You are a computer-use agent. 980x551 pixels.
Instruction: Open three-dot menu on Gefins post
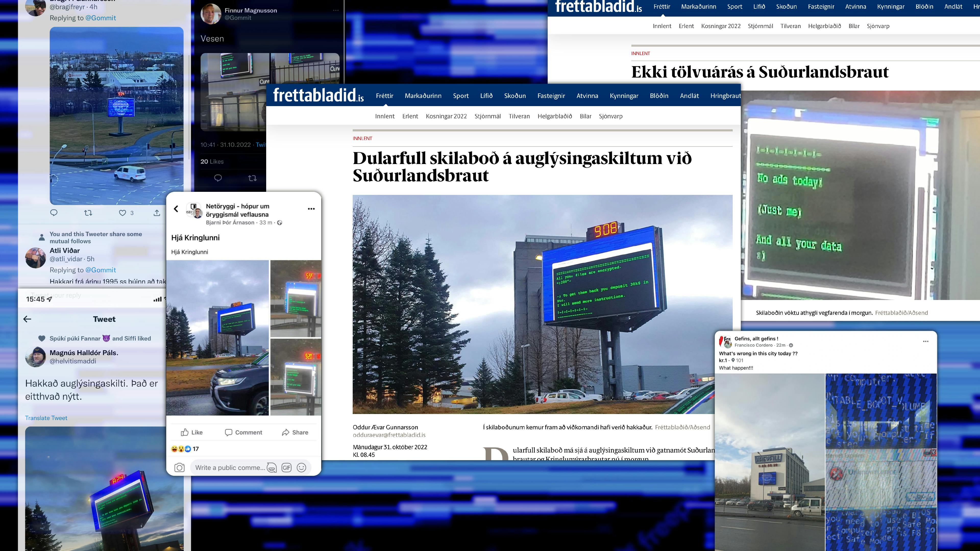click(x=926, y=342)
